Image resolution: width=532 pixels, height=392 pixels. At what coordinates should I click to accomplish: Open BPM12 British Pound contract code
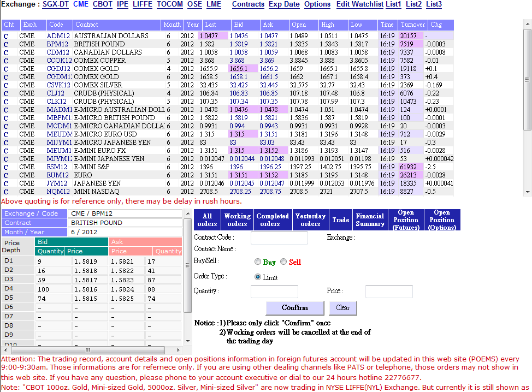57,44
